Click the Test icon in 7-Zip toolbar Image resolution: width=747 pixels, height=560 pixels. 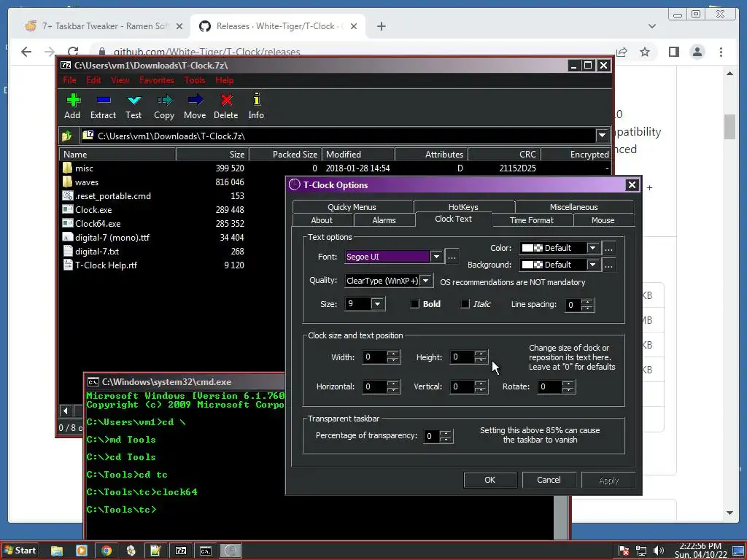tap(134, 100)
